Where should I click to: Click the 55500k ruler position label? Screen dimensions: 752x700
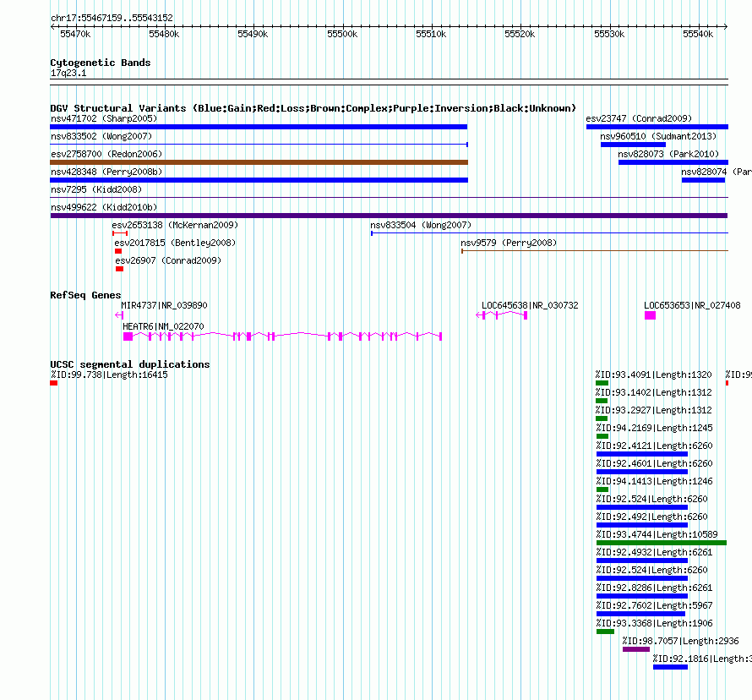(x=342, y=34)
